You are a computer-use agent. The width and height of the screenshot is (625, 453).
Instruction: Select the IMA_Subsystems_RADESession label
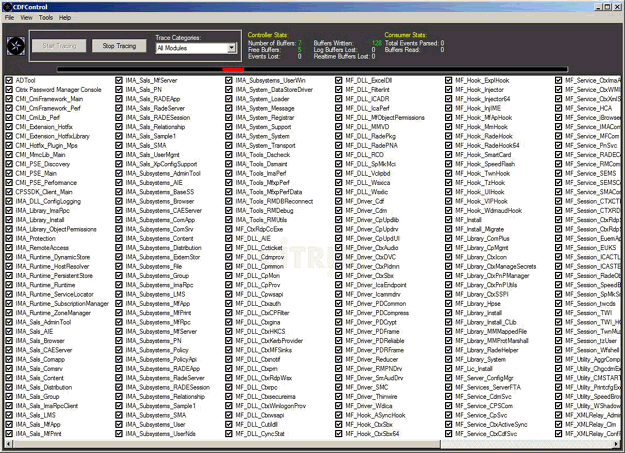click(x=167, y=387)
